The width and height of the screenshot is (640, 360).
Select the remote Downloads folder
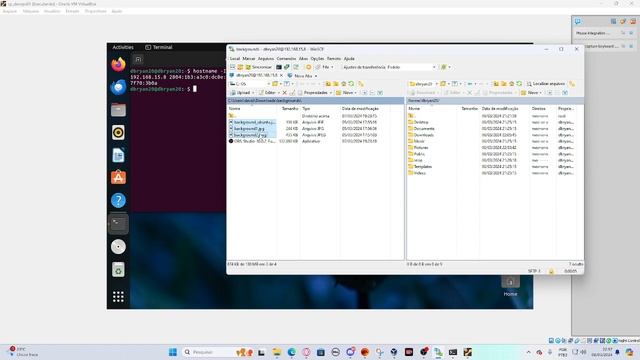421,135
